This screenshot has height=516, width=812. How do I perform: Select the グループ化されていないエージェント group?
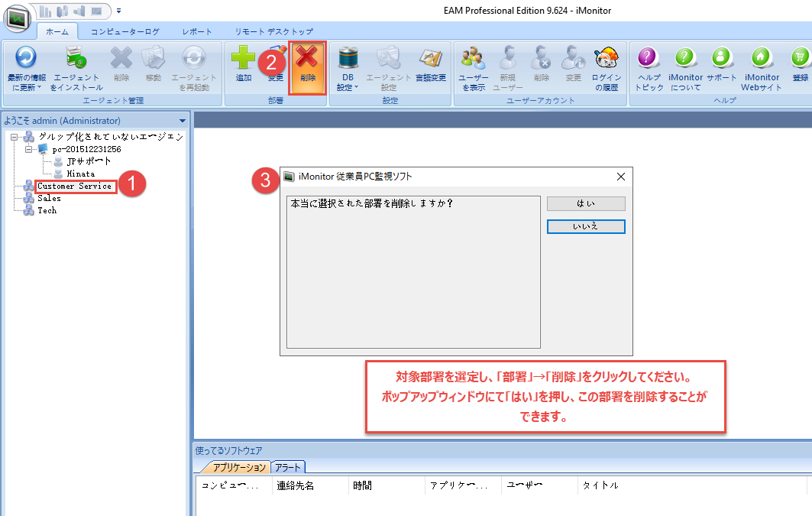click(111, 136)
